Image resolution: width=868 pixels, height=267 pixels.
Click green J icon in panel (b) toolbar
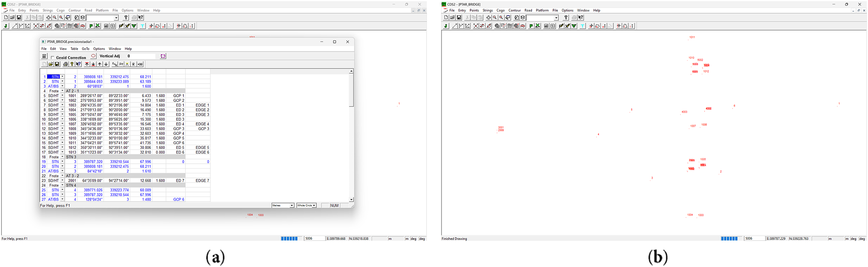pos(446,26)
